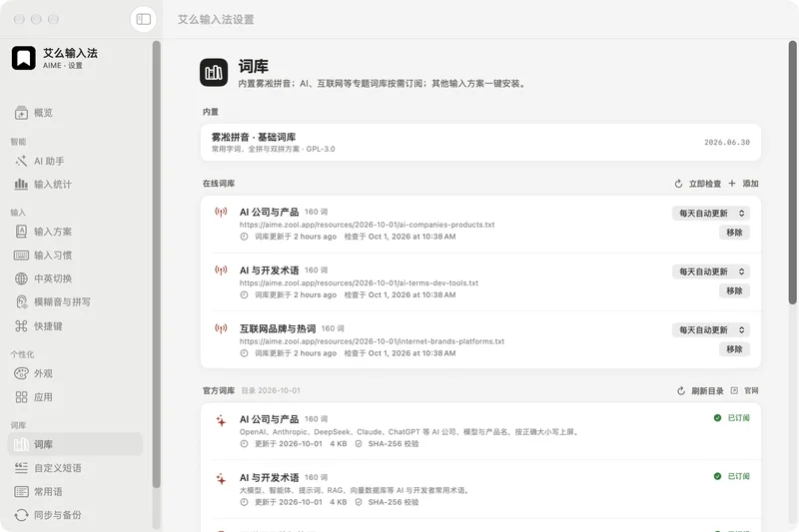Viewport: 799px width, 532px height.
Task: Click URL ai-companies-products.txt
Action: [367, 225]
